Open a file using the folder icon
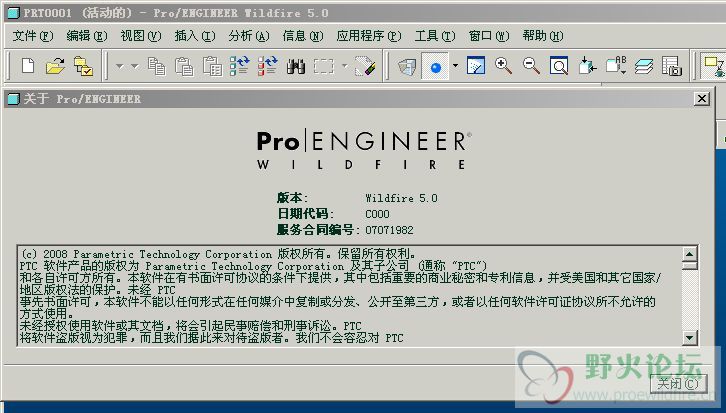 click(x=55, y=66)
